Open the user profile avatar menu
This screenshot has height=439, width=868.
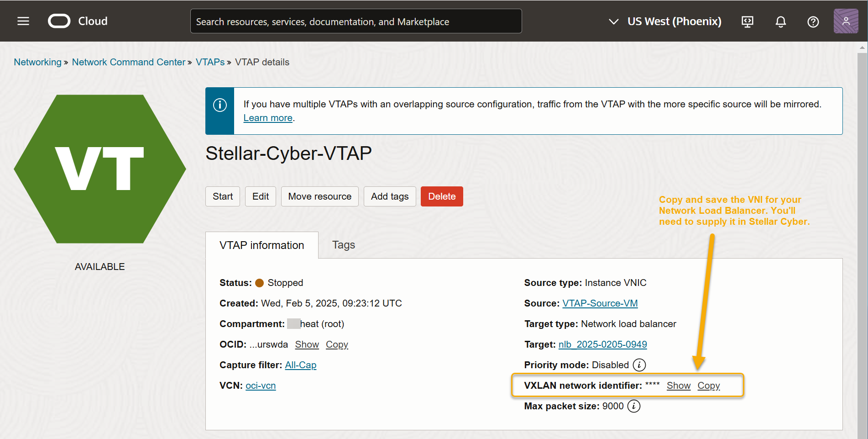click(x=846, y=21)
